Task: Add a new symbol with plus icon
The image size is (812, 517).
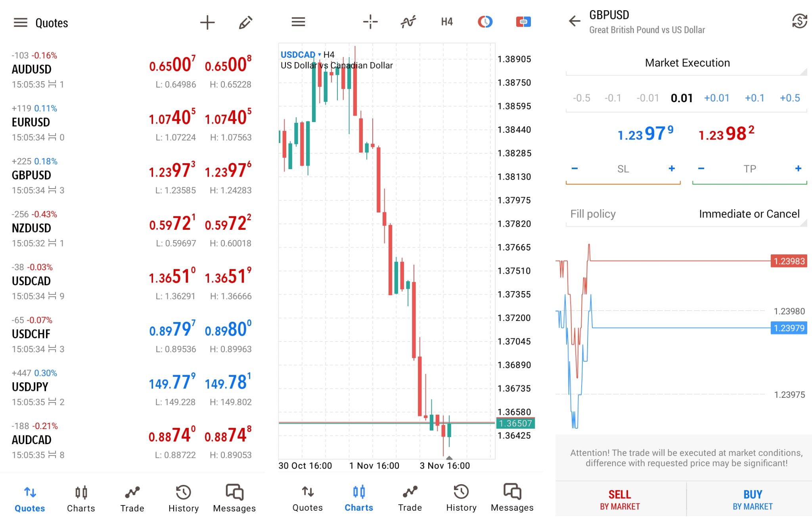Action: (x=207, y=23)
